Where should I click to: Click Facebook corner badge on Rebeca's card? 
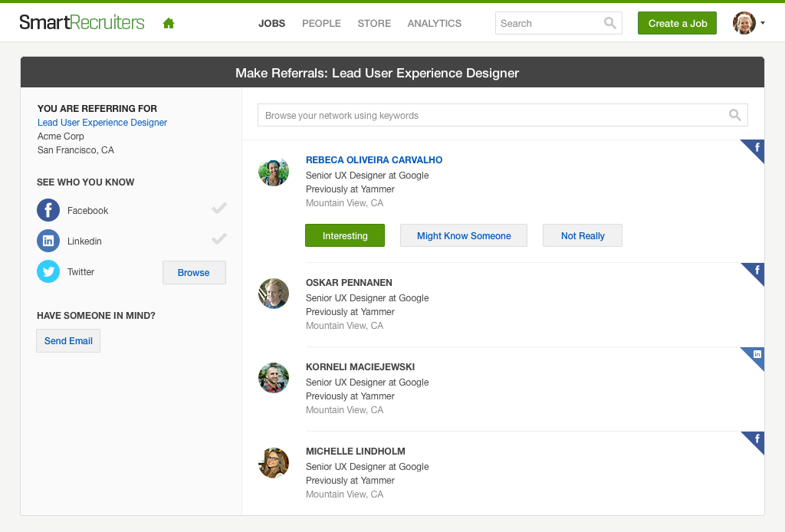pyautogui.click(x=754, y=149)
